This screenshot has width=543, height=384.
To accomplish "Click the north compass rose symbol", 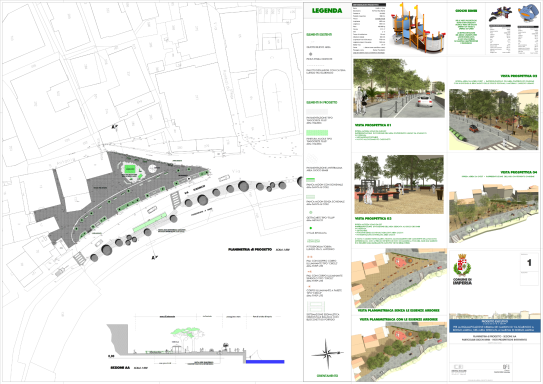I will tap(327, 354).
